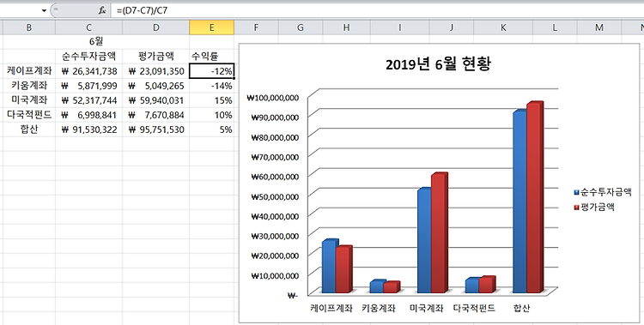Click the 10% return cell

click(x=211, y=115)
